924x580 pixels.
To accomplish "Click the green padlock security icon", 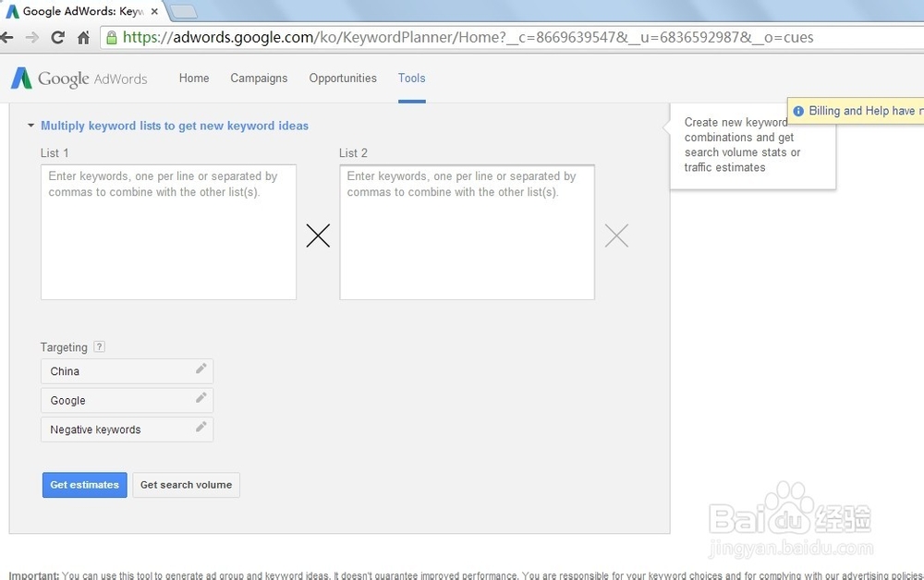I will click(x=112, y=38).
